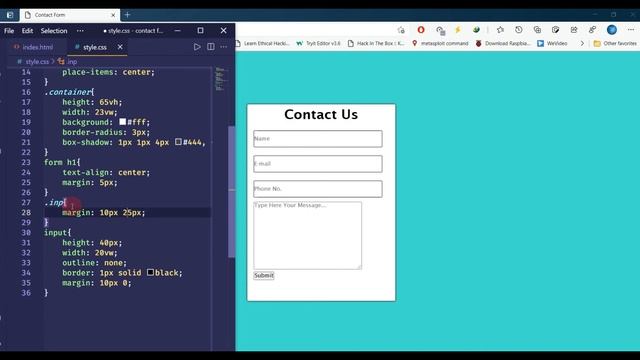This screenshot has height=360, width=640.
Task: Open the Favorites star icon
Action: (500, 30)
